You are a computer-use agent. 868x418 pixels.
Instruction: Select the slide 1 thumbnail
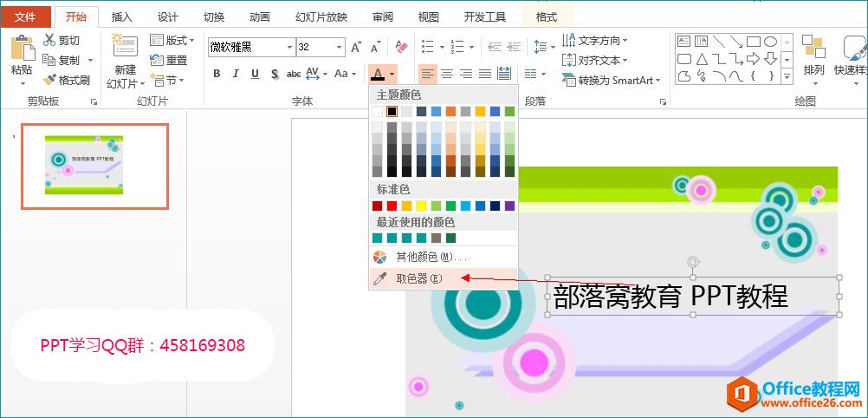coord(94,166)
